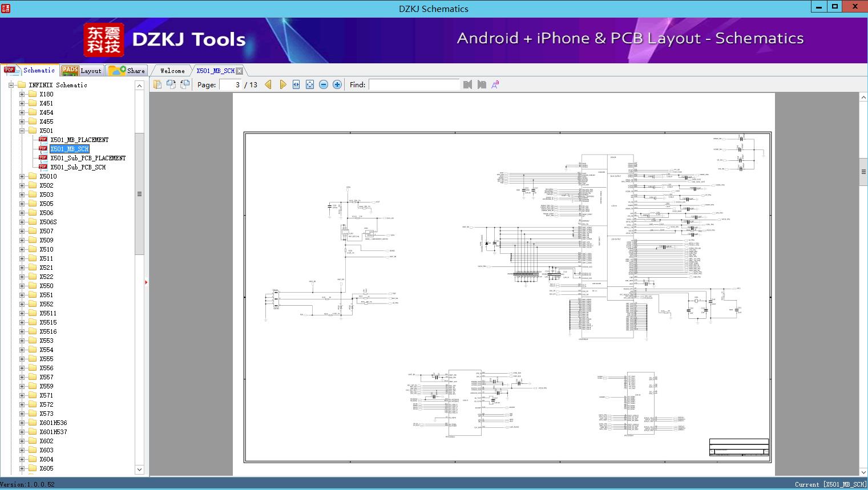
Task: Open X501_Sub_PCB_SCH in the tree
Action: click(x=78, y=167)
